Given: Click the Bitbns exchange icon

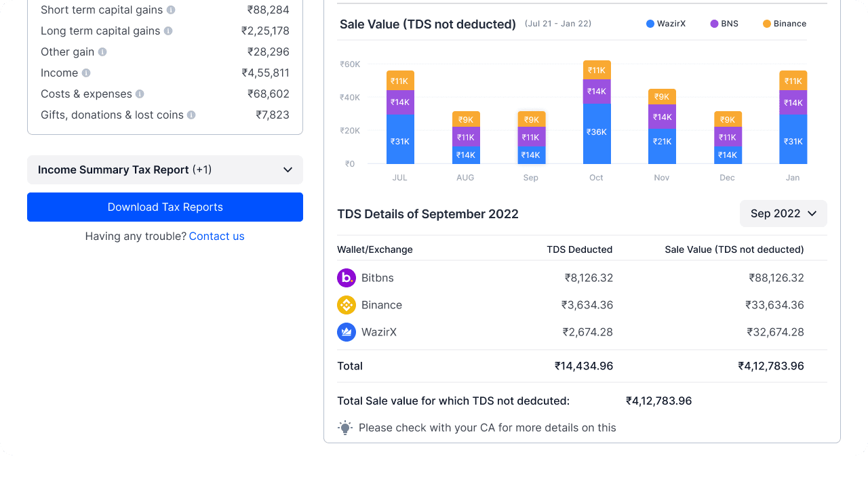Looking at the screenshot, I should click(347, 277).
